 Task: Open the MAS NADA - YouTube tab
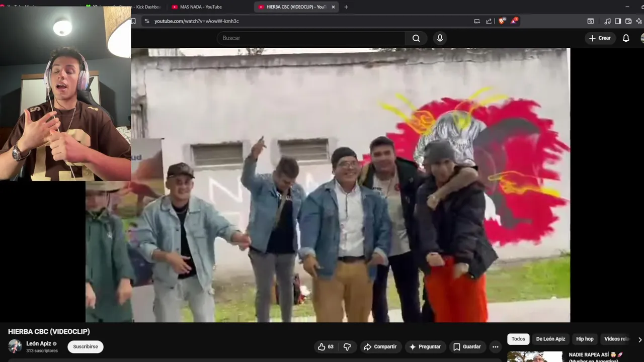point(209,7)
